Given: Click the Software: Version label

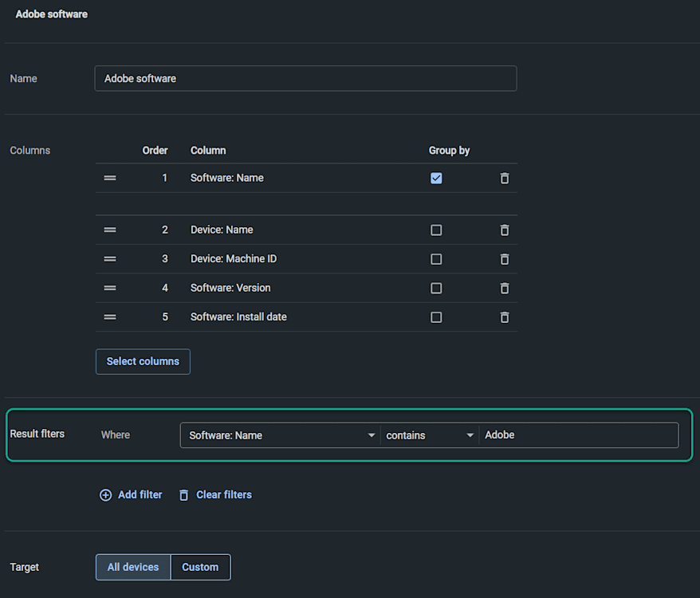Looking at the screenshot, I should click(230, 288).
